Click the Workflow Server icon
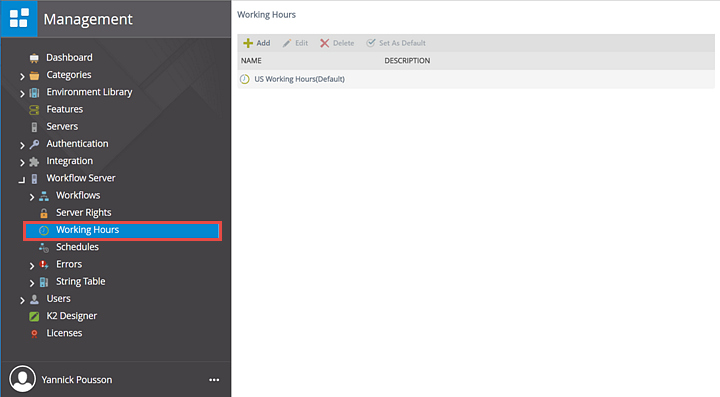The image size is (720, 397). pyautogui.click(x=34, y=179)
